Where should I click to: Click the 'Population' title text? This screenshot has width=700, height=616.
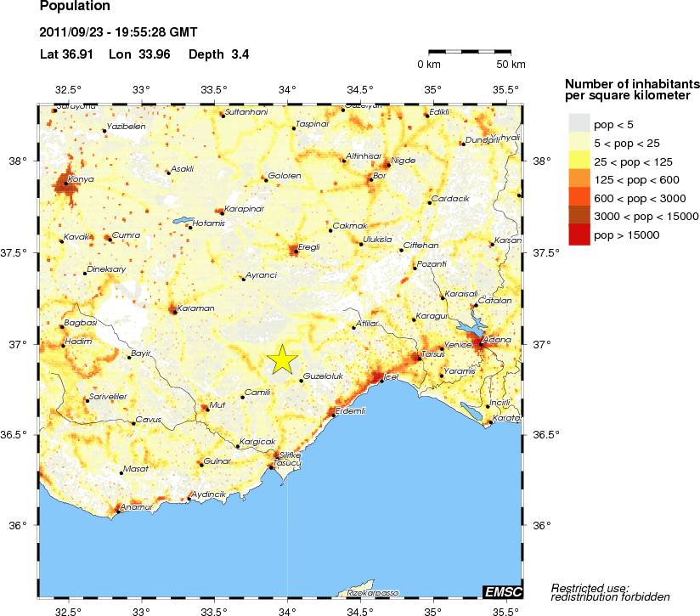pos(75,7)
